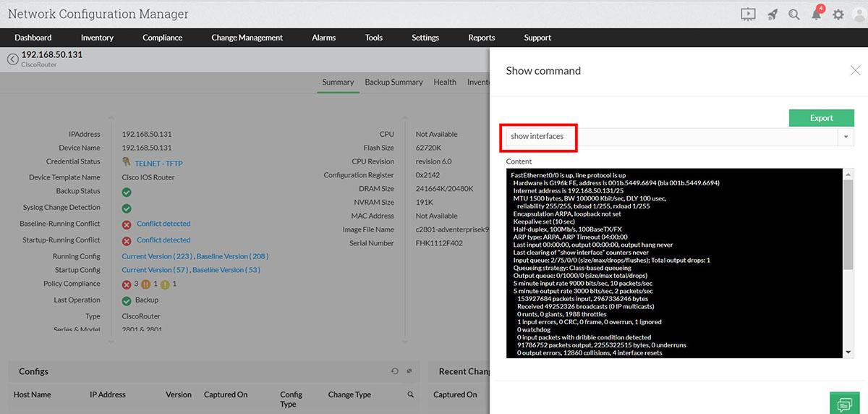Open Running Config Current Version (223)
The image size is (868, 414).
coord(156,256)
